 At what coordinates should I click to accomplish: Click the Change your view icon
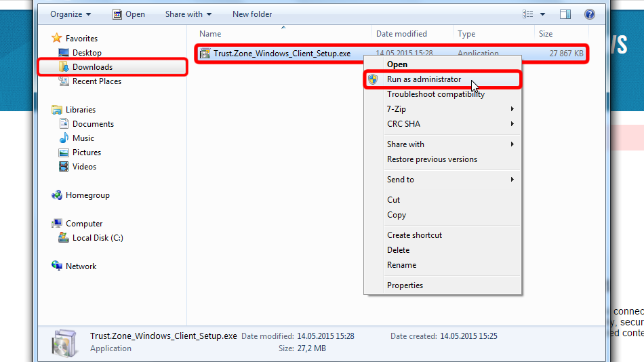tap(529, 14)
